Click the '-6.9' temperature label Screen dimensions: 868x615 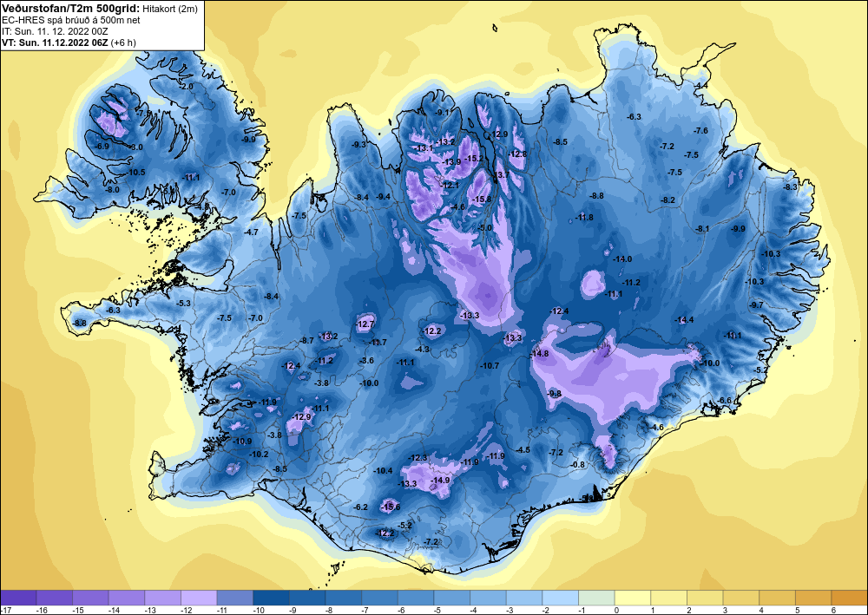pos(102,147)
